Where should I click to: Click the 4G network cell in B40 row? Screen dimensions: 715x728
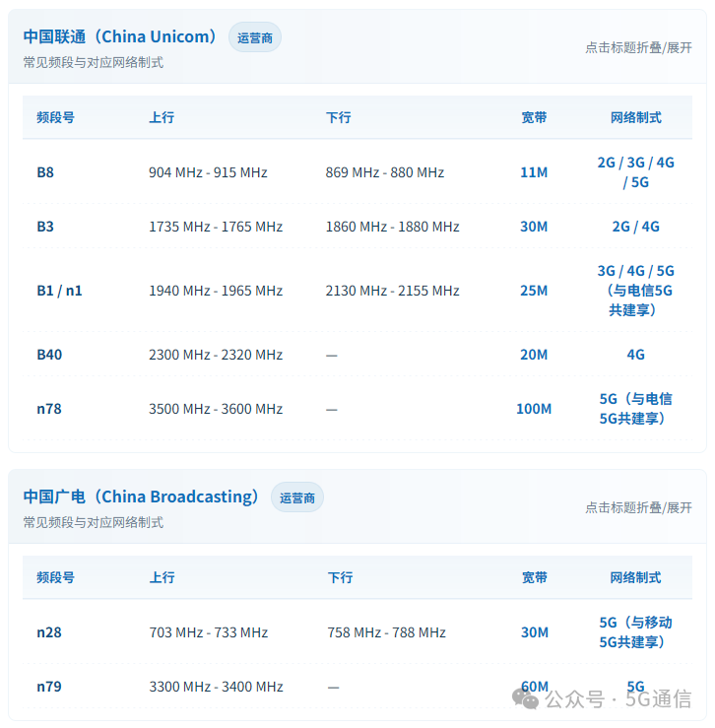coord(635,355)
